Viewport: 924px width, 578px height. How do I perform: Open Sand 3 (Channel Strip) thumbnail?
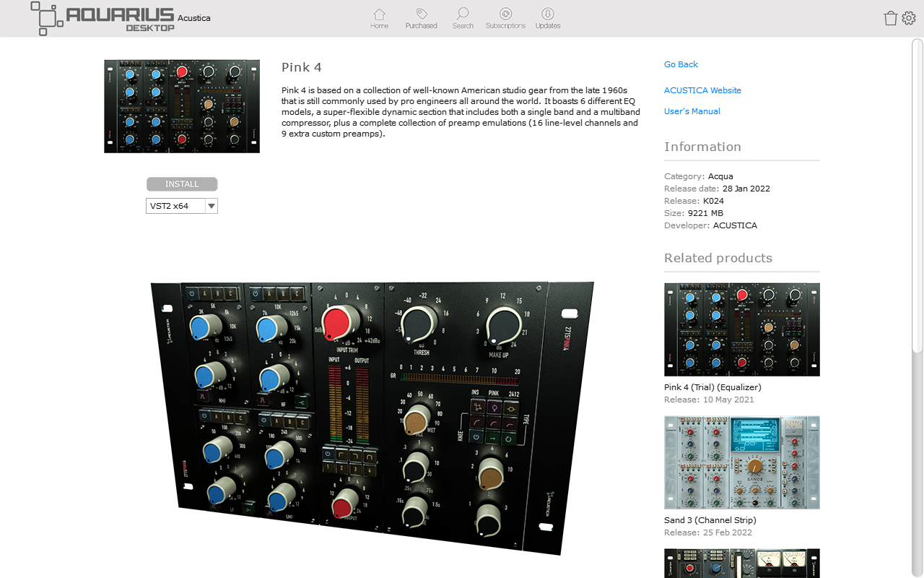[742, 462]
